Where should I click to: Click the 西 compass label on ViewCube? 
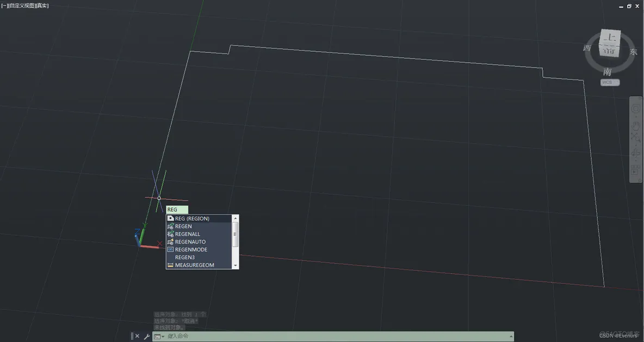click(587, 48)
